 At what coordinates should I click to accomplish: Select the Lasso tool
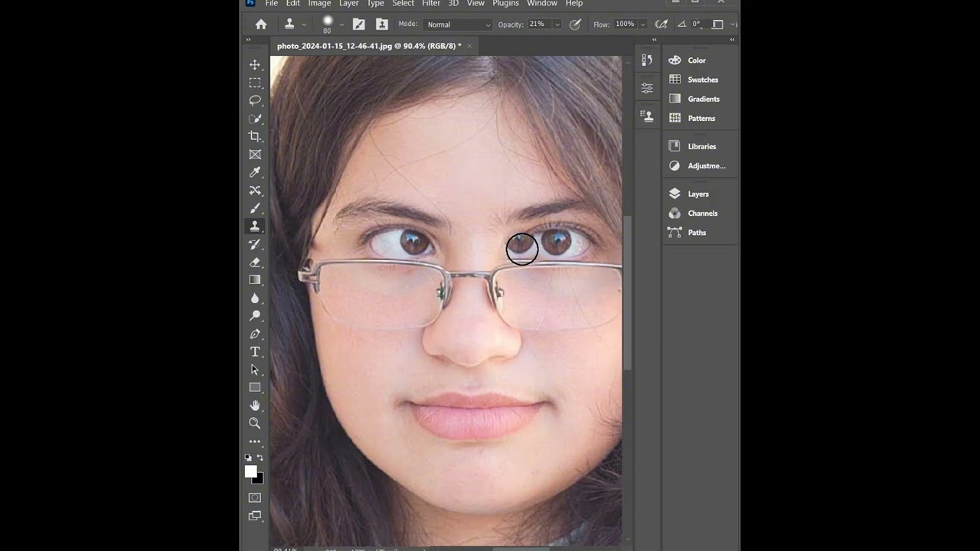(255, 100)
